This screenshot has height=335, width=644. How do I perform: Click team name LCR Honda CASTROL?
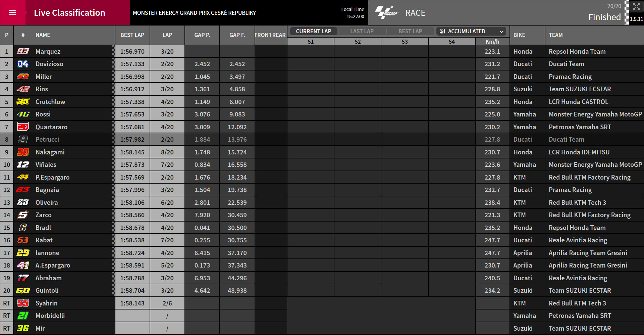[x=578, y=102]
